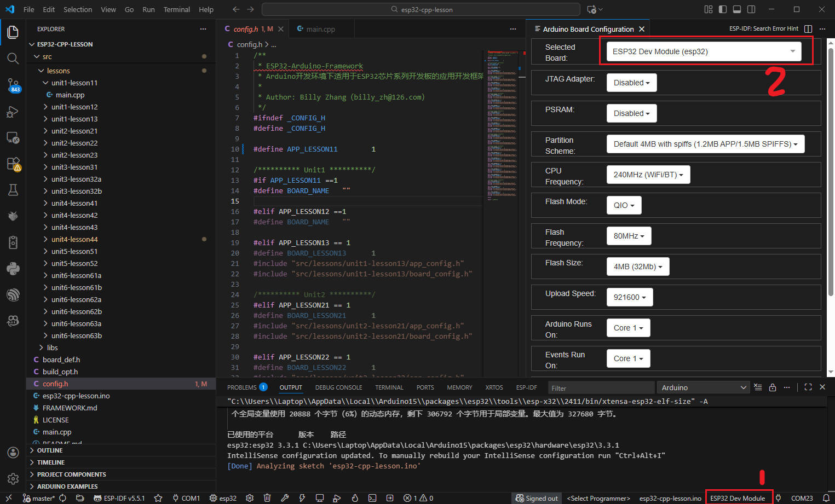Open the Selected Board dropdown

coord(703,51)
